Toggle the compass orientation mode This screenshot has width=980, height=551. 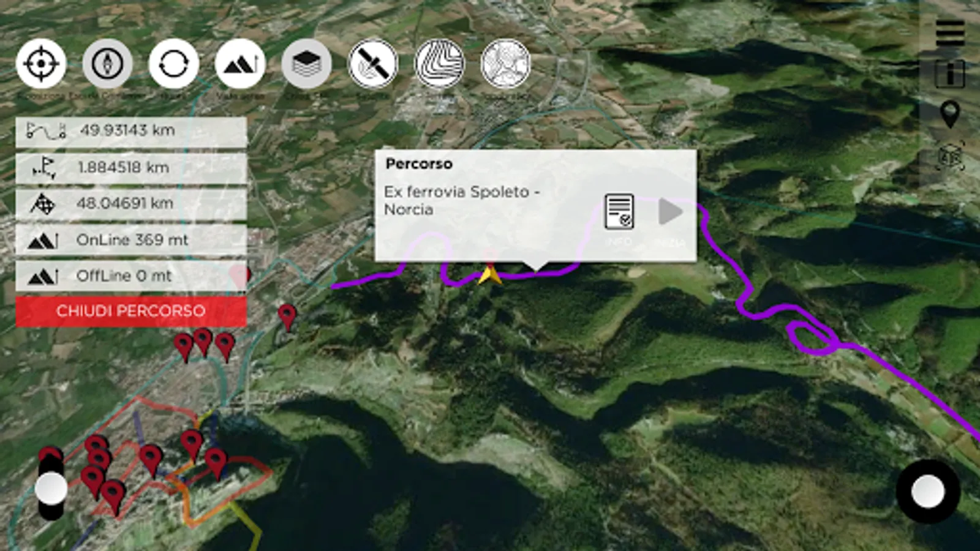[x=107, y=64]
